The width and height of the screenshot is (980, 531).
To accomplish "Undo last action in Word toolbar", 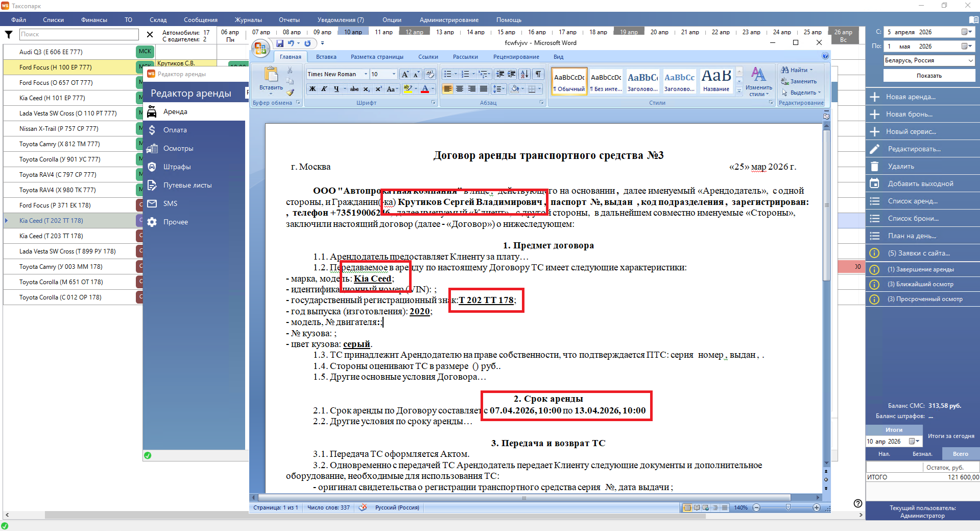I will (291, 43).
